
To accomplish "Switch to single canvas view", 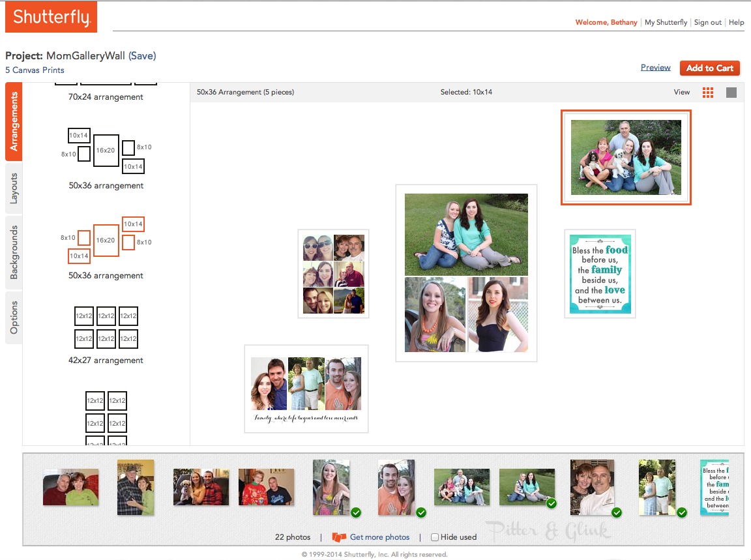I will click(731, 92).
